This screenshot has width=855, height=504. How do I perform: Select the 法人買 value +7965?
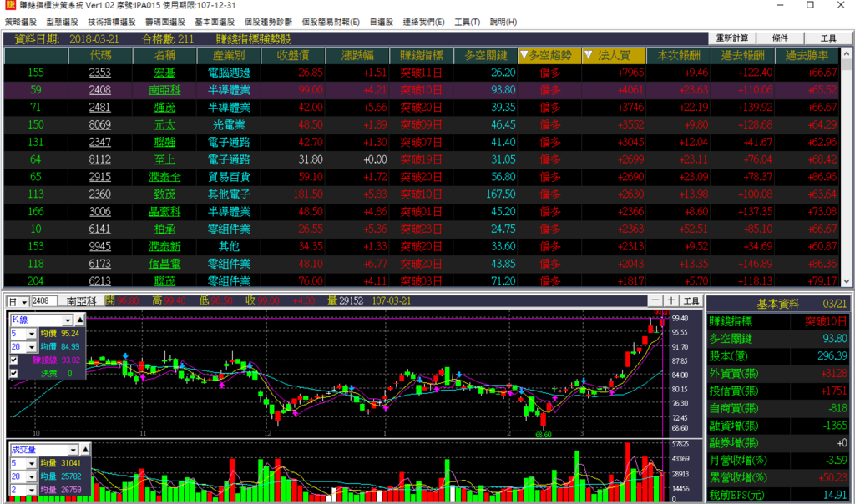tap(631, 73)
